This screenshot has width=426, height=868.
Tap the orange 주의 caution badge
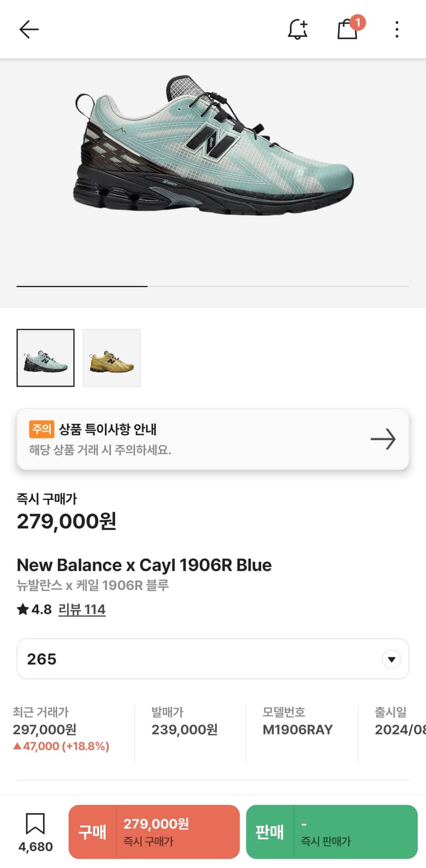pyautogui.click(x=42, y=429)
